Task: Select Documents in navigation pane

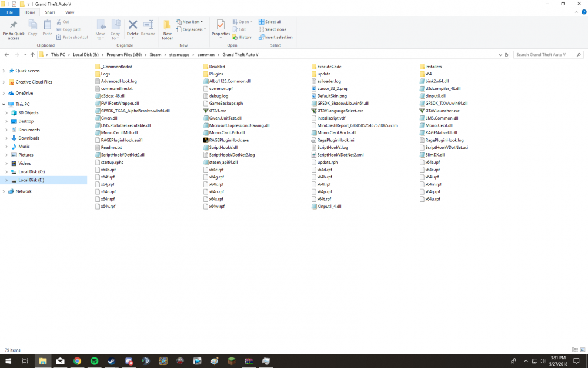Action: [x=29, y=130]
